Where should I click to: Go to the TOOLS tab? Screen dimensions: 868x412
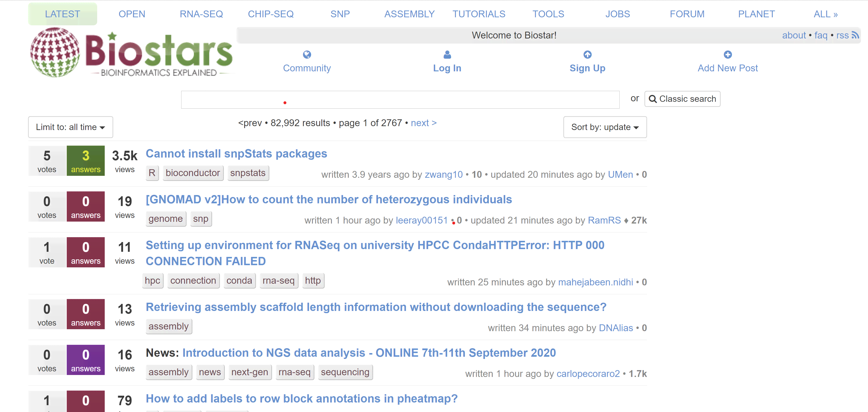548,14
